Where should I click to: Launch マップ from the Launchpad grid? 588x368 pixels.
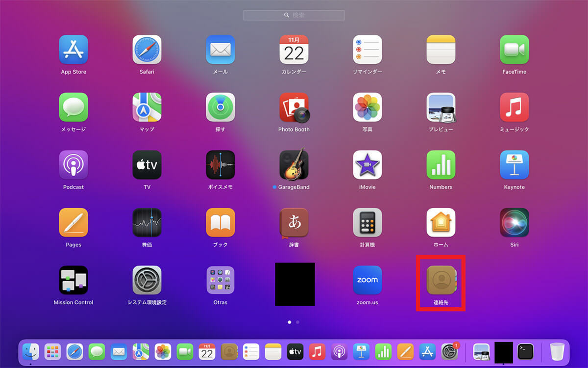[x=147, y=107]
